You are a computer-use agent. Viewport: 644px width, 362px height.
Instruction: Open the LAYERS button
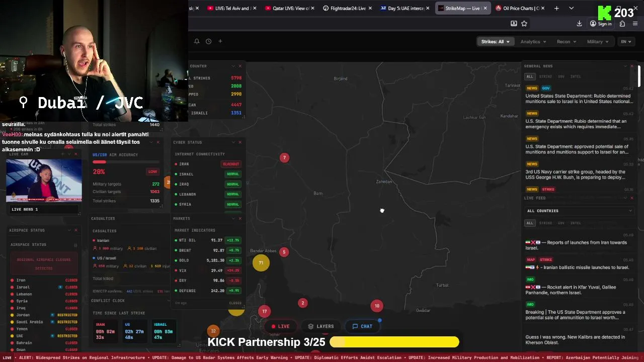tap(321, 326)
